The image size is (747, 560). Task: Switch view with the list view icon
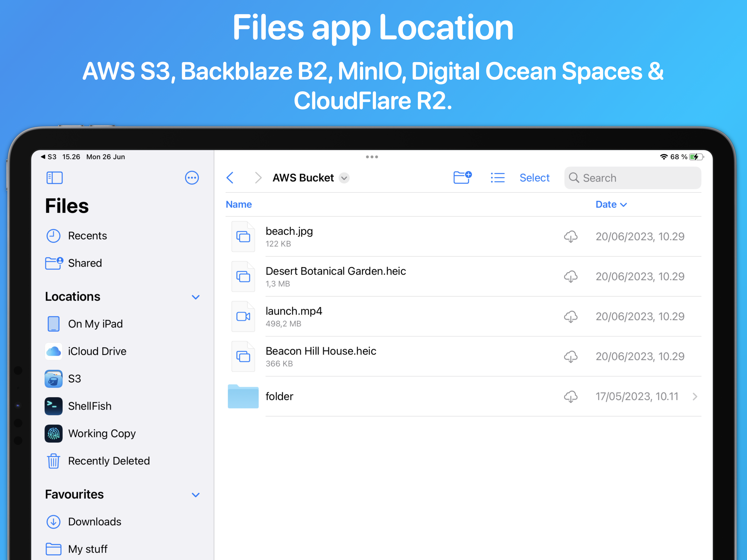497,178
